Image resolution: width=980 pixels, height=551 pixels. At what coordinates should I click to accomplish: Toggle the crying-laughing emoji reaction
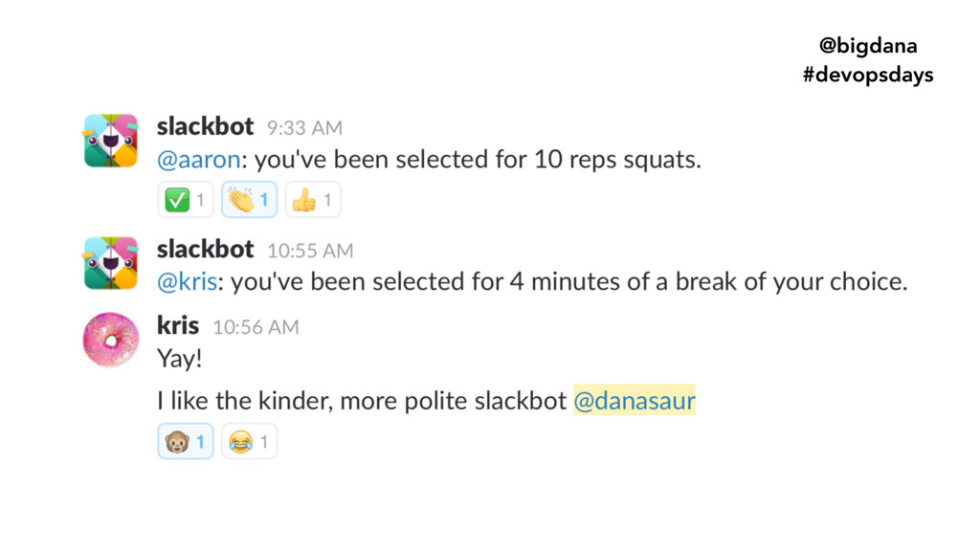tap(250, 442)
